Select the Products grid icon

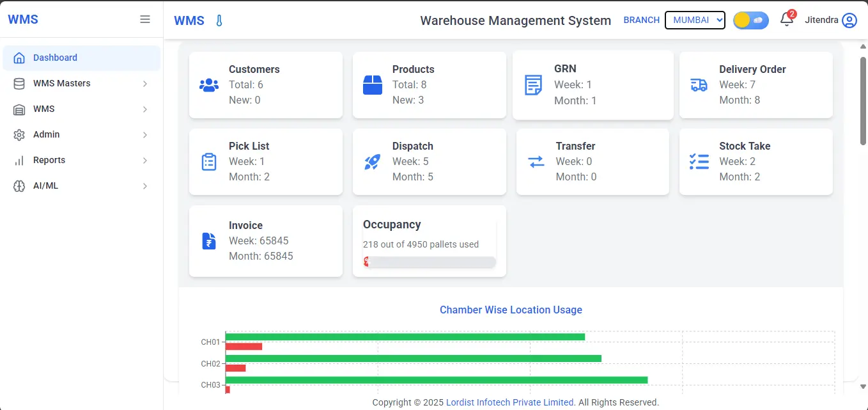[x=371, y=84]
